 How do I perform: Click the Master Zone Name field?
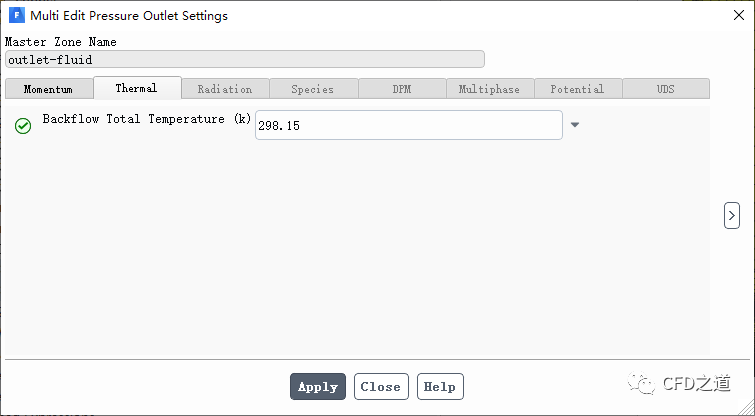(244, 60)
